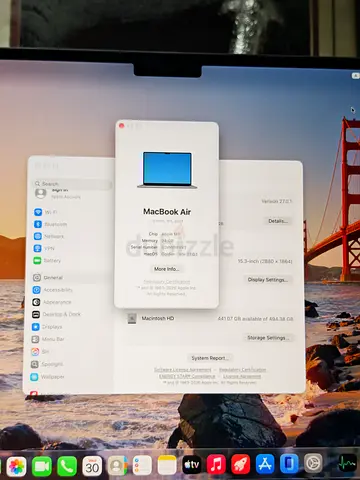
Task: Open Display Settings from the About pane
Action: (268, 279)
